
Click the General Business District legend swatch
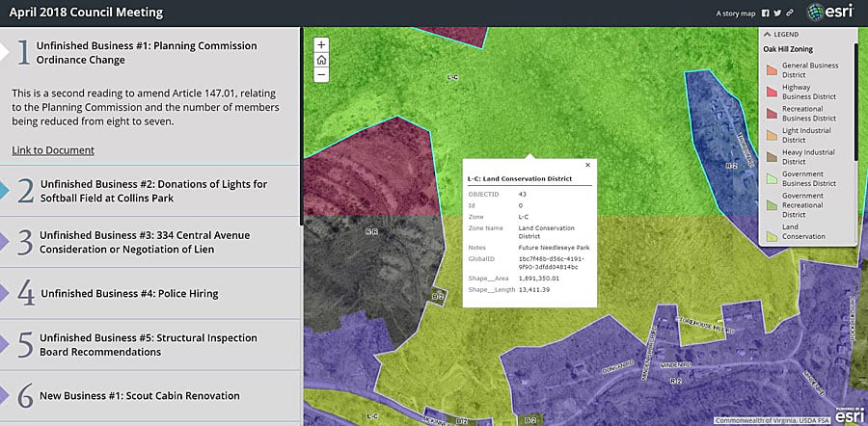(x=772, y=69)
